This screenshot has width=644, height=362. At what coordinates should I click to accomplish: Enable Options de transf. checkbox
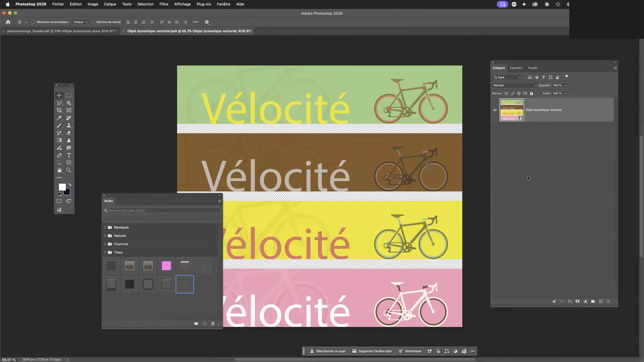[93, 22]
